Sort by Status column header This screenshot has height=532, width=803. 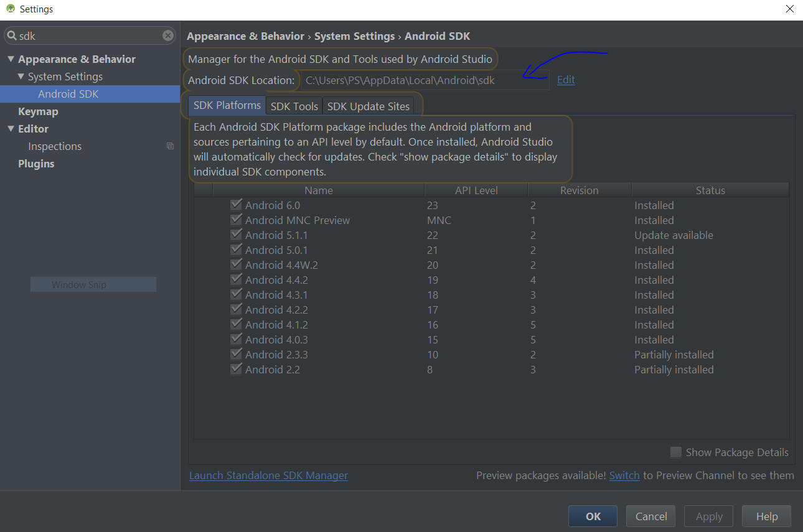(x=710, y=190)
